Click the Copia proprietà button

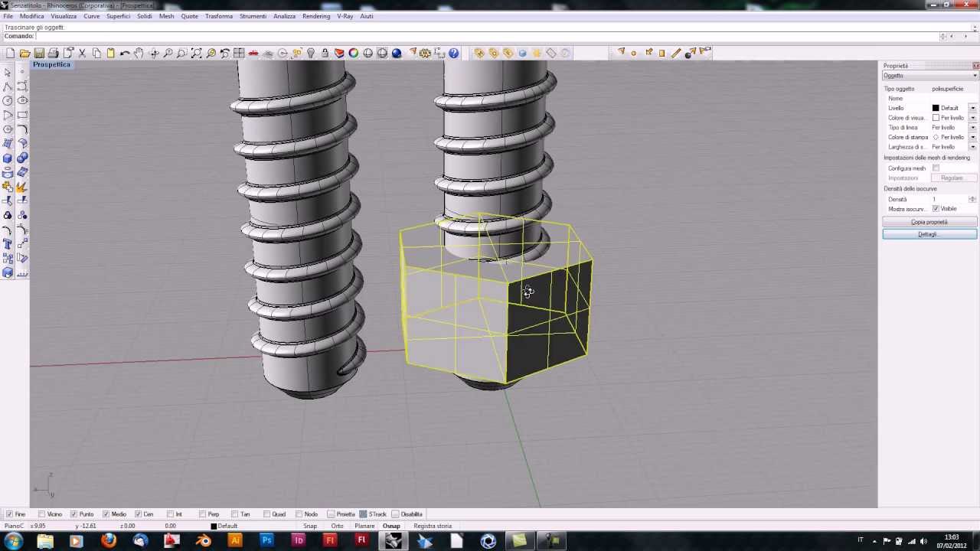click(x=929, y=222)
